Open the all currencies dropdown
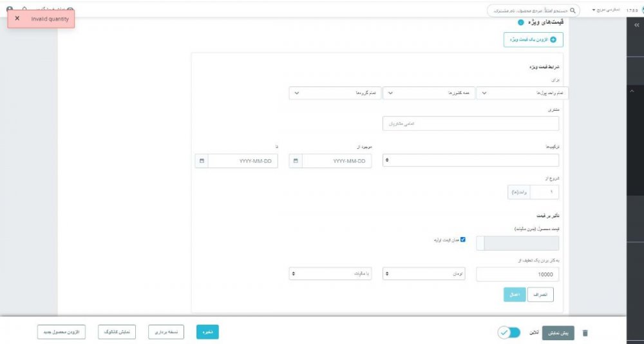 click(522, 93)
